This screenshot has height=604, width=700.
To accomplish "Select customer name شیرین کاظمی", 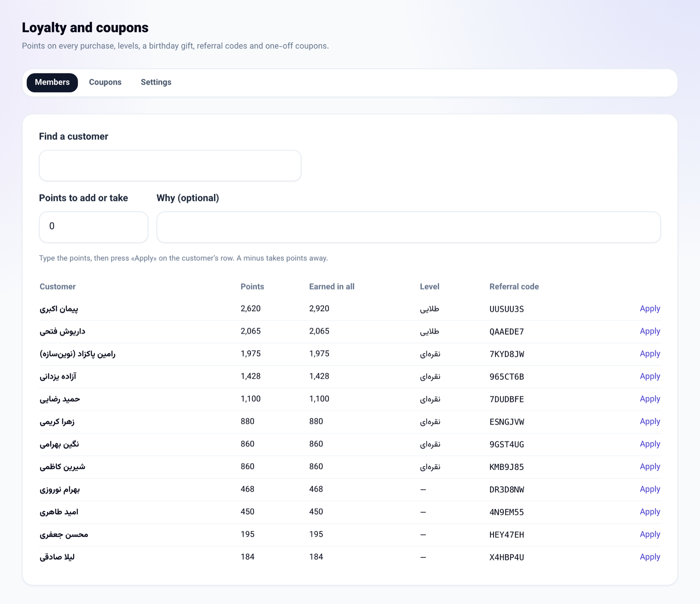I will pos(62,467).
